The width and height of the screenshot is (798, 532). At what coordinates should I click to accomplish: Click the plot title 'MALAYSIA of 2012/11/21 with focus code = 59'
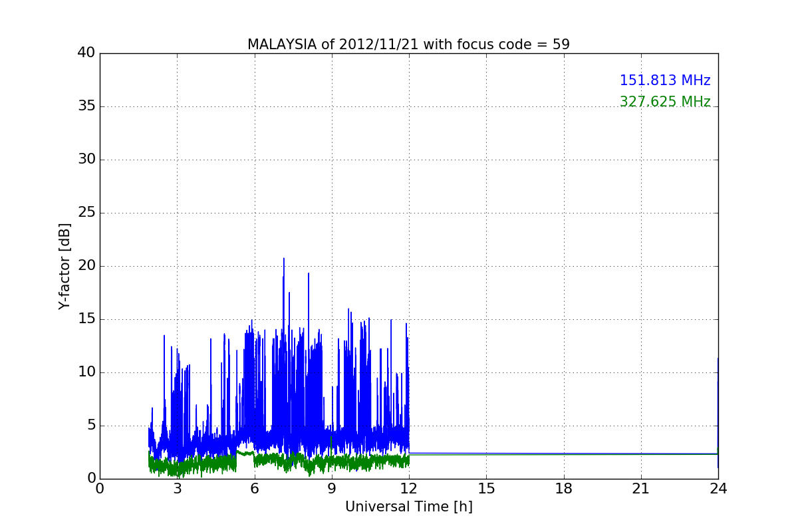click(408, 45)
